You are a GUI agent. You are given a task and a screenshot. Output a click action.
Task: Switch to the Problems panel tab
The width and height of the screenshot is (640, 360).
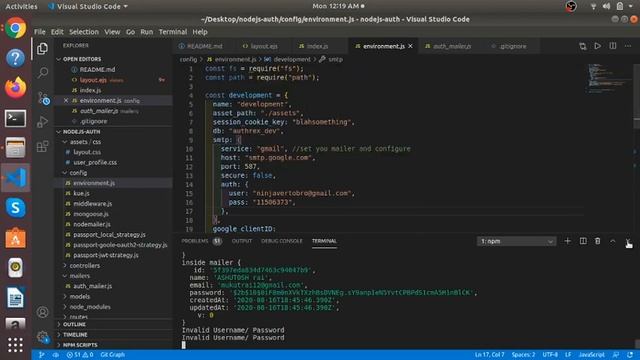[x=202, y=241]
